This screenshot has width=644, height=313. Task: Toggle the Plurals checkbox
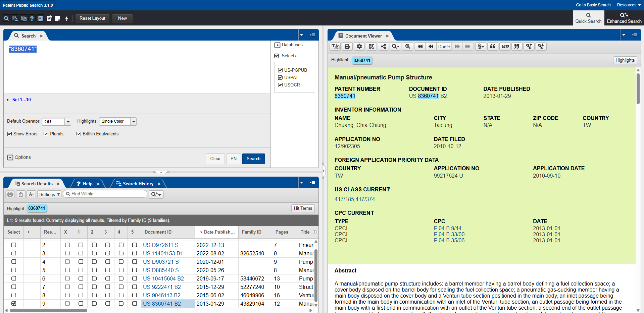coord(46,134)
